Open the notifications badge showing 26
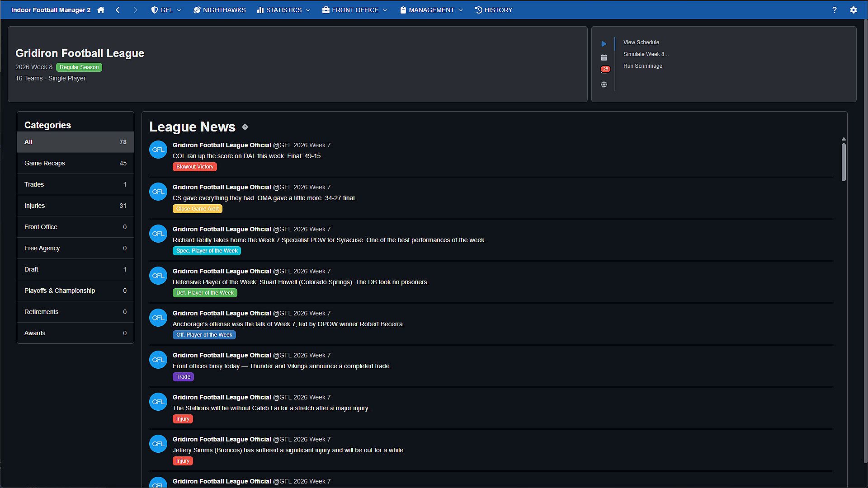Viewport: 868px width, 488px height. pyautogui.click(x=605, y=69)
